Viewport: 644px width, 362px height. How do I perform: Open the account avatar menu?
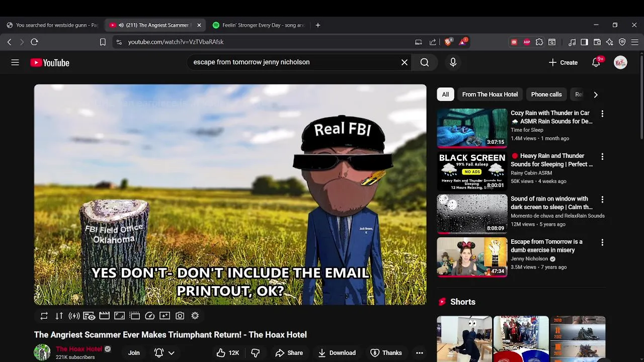(x=620, y=62)
